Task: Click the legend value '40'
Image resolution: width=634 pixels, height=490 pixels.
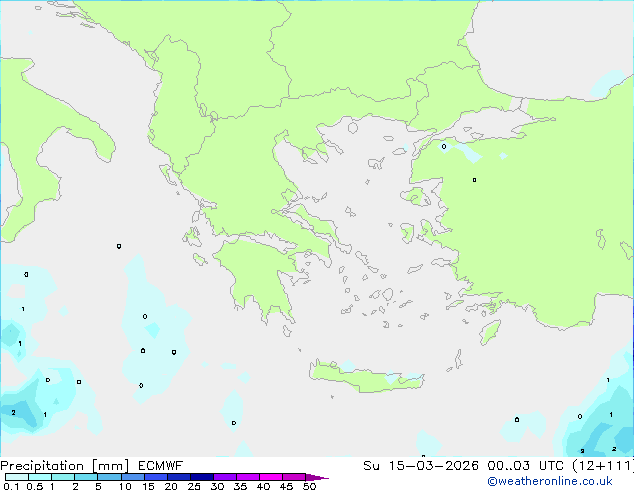Action: (264, 486)
